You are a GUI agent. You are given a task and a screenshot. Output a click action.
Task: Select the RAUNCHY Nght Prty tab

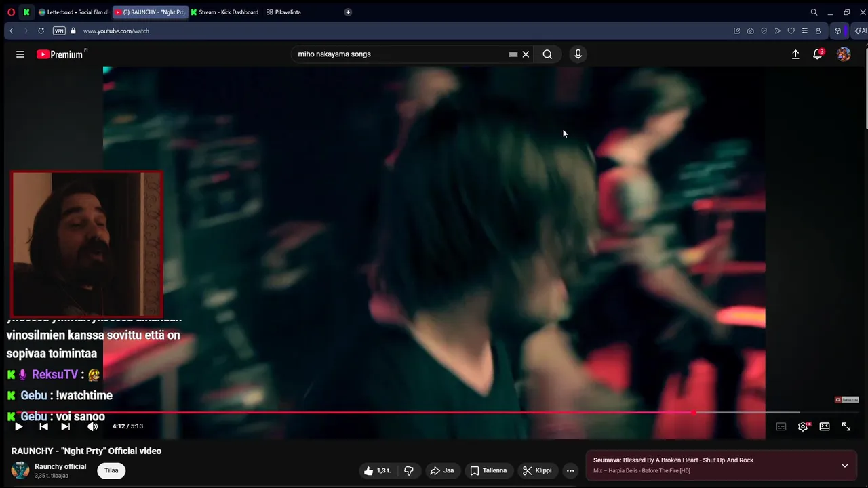150,12
